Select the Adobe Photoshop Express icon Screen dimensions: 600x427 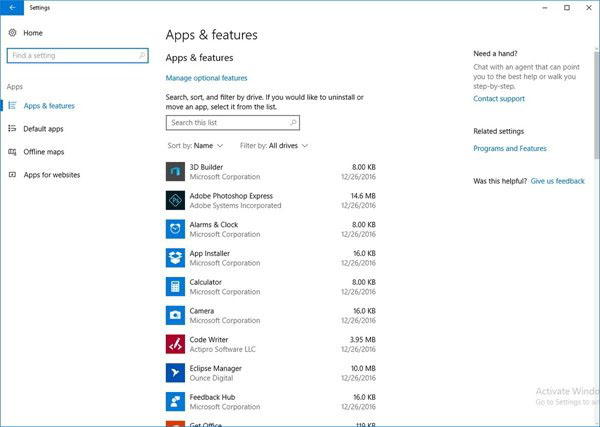point(174,200)
